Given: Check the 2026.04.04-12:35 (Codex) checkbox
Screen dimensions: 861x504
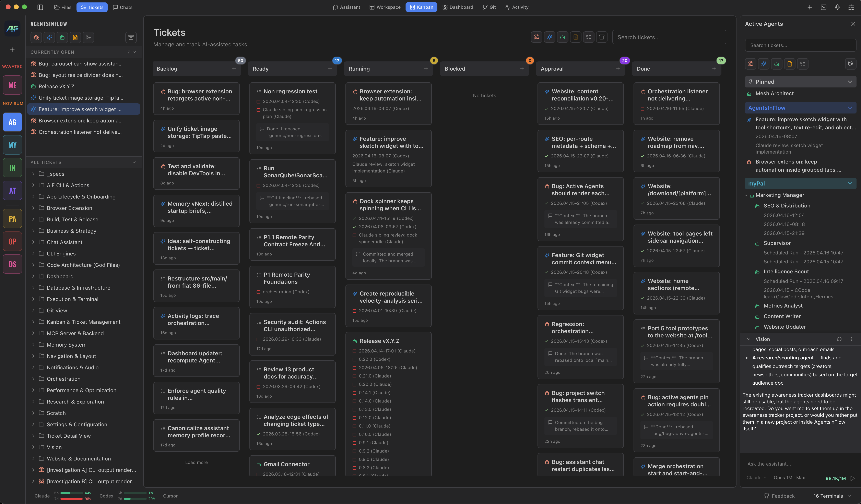Looking at the screenshot, I should (258, 186).
